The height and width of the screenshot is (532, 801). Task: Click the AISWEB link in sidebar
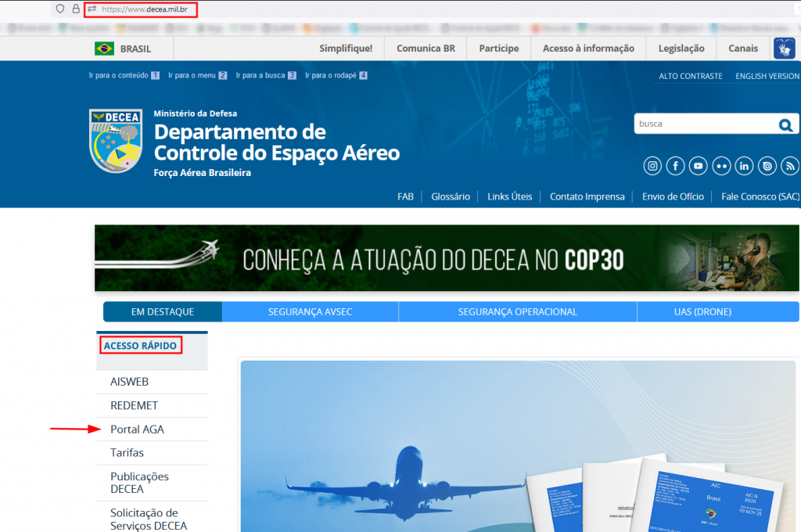(129, 382)
